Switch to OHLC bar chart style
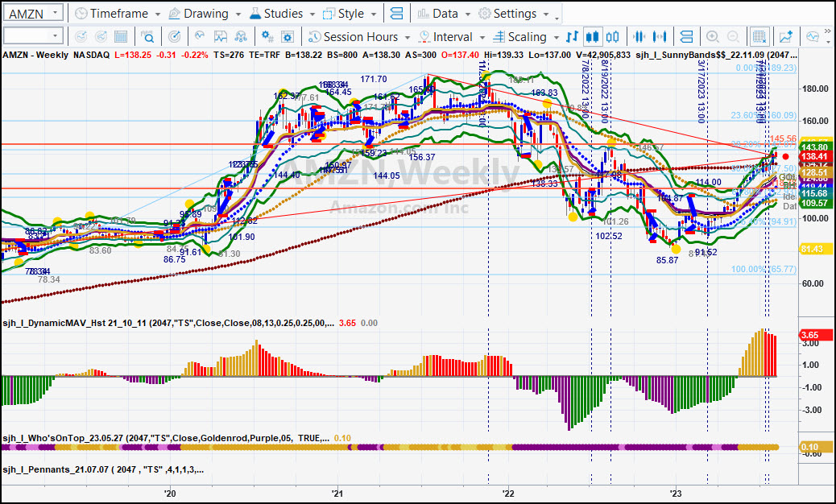Image resolution: width=836 pixels, height=504 pixels. pos(572,37)
